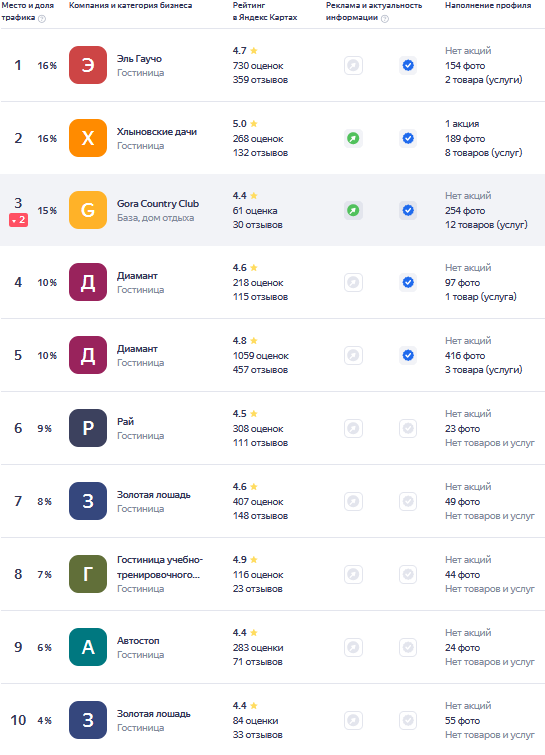Click the yellow Gora Country Club logo
The height and width of the screenshot is (755, 545).
click(88, 210)
